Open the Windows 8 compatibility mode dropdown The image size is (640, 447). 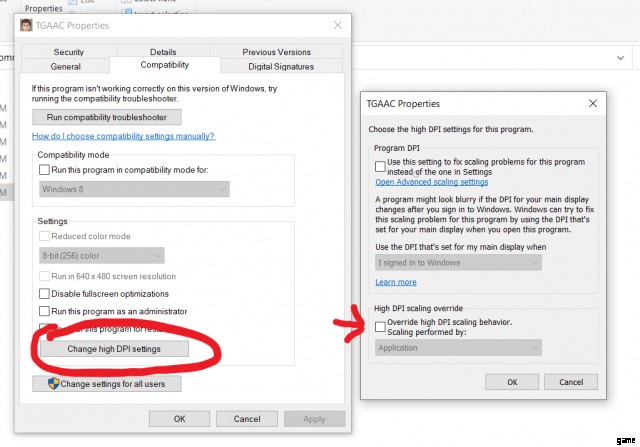133,189
